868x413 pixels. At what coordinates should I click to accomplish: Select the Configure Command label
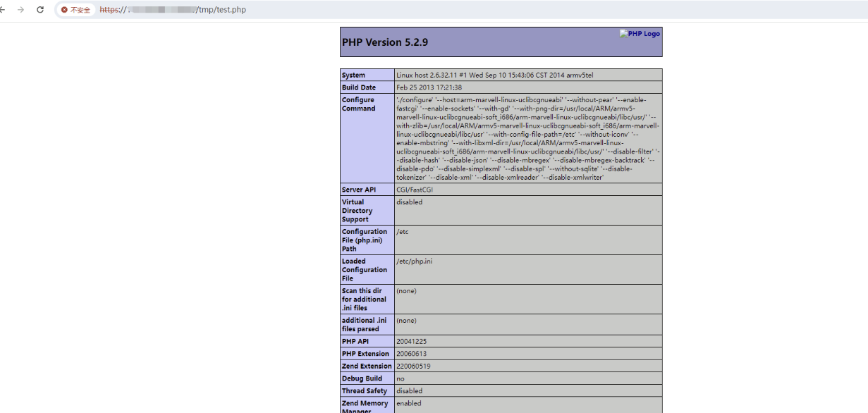[x=359, y=104]
